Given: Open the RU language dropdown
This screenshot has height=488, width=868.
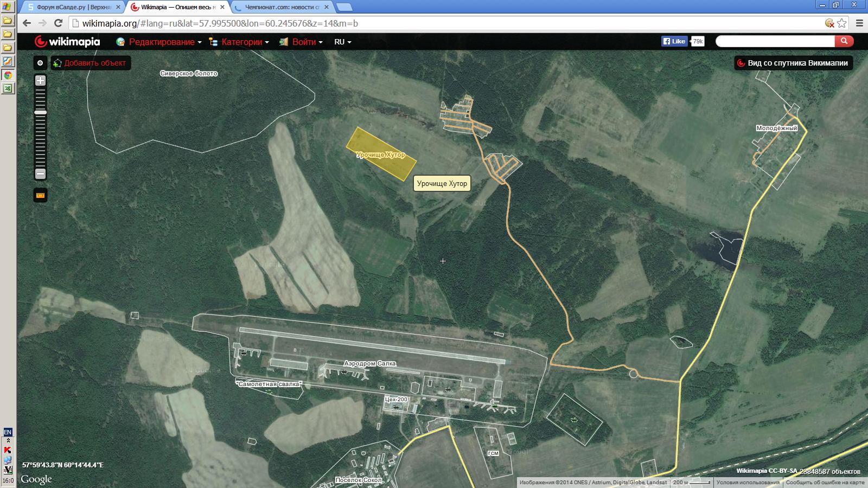Looking at the screenshot, I should point(342,42).
